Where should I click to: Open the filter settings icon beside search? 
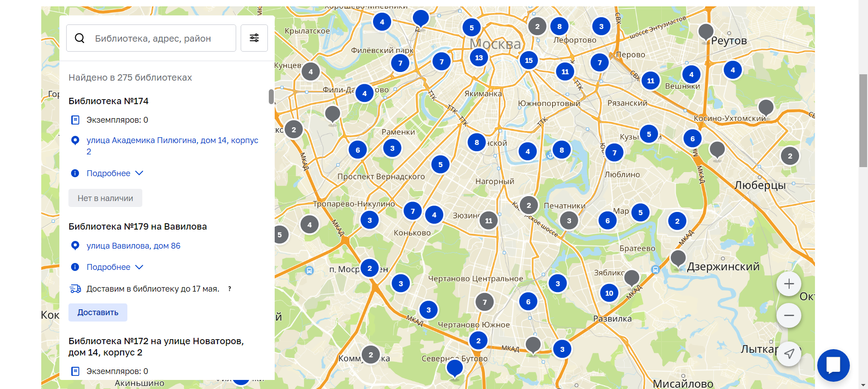[254, 38]
